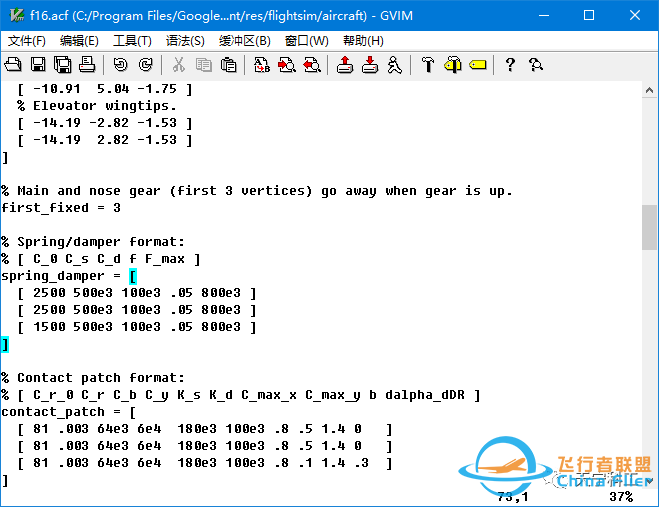Click the Save All files icon
This screenshot has height=507, width=659.
[x=62, y=65]
